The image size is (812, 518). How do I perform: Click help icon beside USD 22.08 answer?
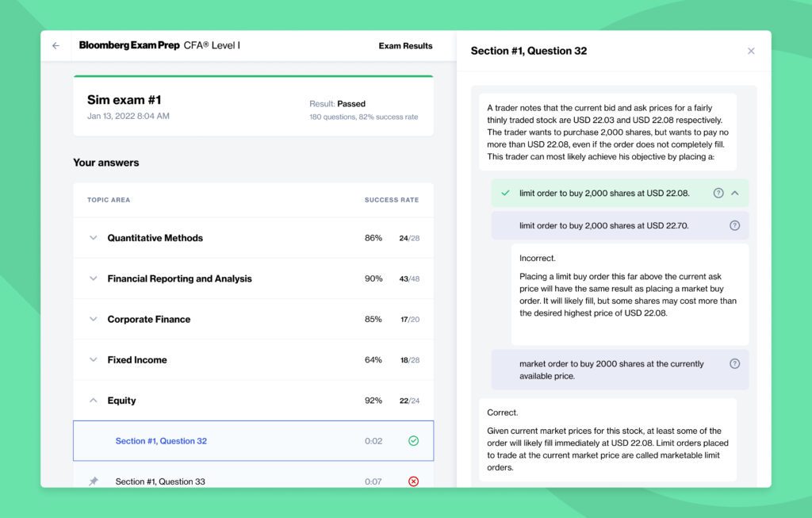coord(718,193)
